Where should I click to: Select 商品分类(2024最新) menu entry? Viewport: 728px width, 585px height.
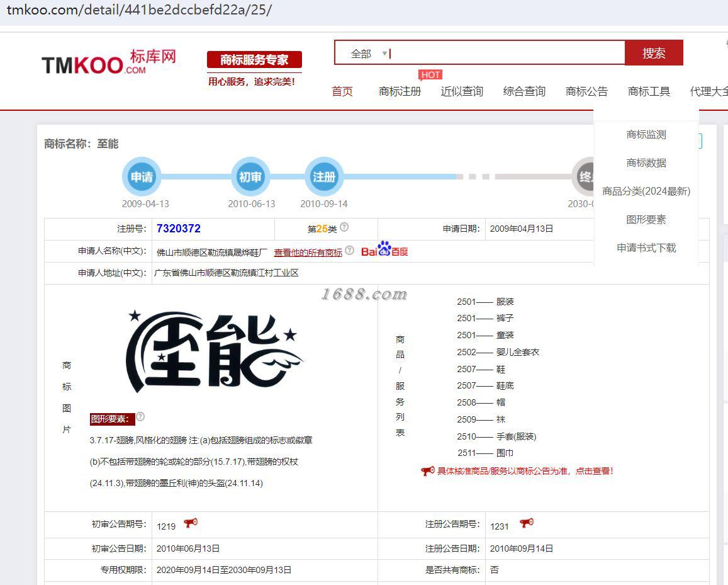click(x=646, y=191)
